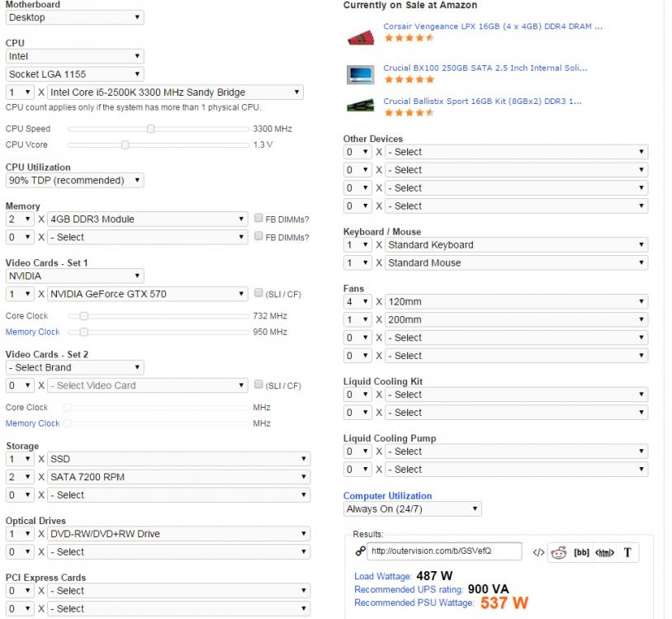Click the BBCode [bb] share icon

coord(581,552)
